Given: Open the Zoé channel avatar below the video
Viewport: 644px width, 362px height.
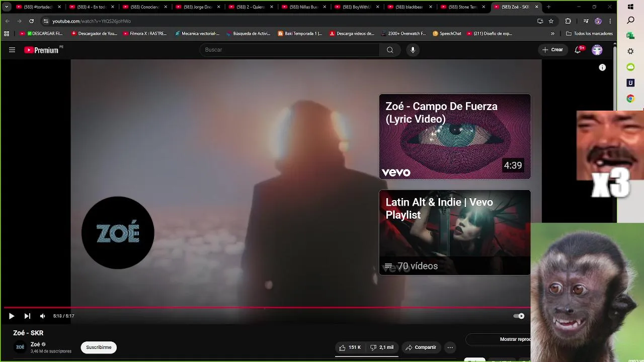Looking at the screenshot, I should [20, 347].
